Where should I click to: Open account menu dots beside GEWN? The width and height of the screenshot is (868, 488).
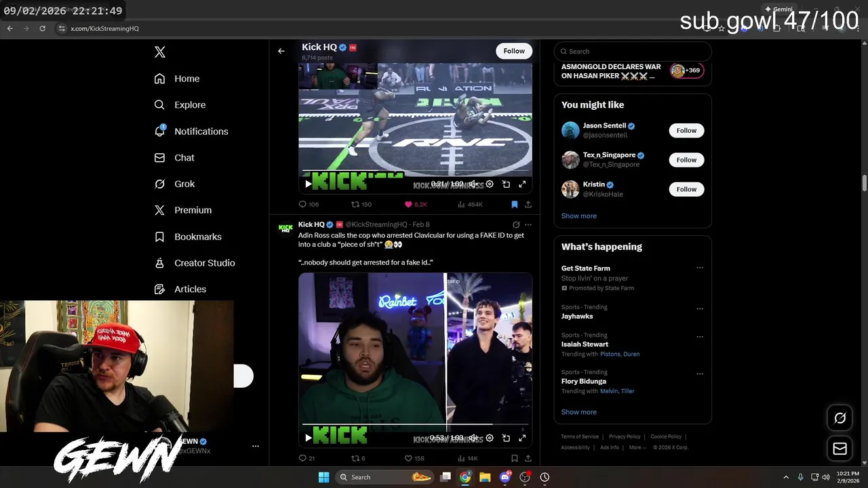[x=256, y=446]
